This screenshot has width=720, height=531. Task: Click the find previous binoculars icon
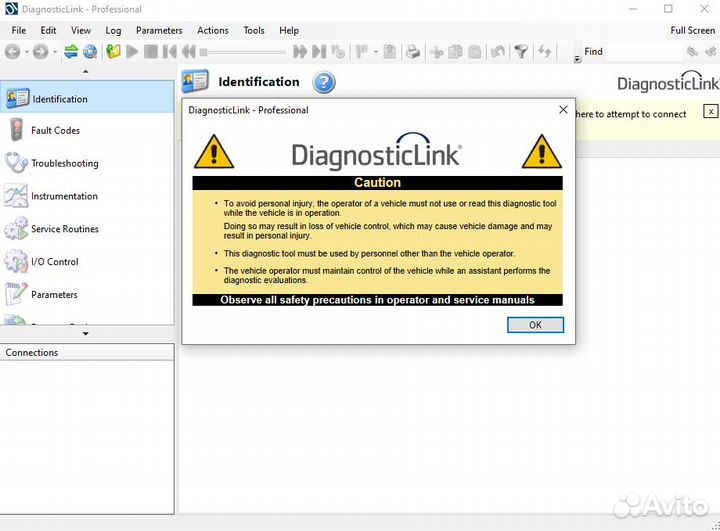pos(692,51)
